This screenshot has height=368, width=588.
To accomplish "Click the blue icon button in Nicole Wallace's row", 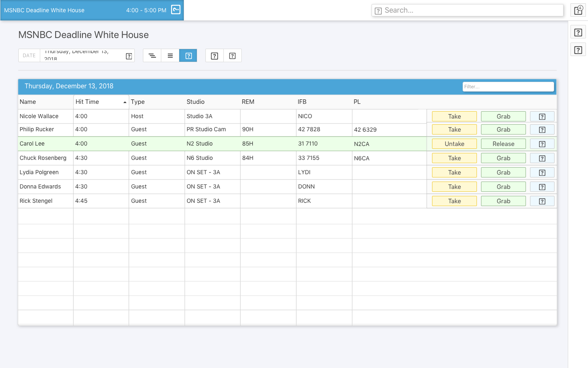I will [542, 117].
